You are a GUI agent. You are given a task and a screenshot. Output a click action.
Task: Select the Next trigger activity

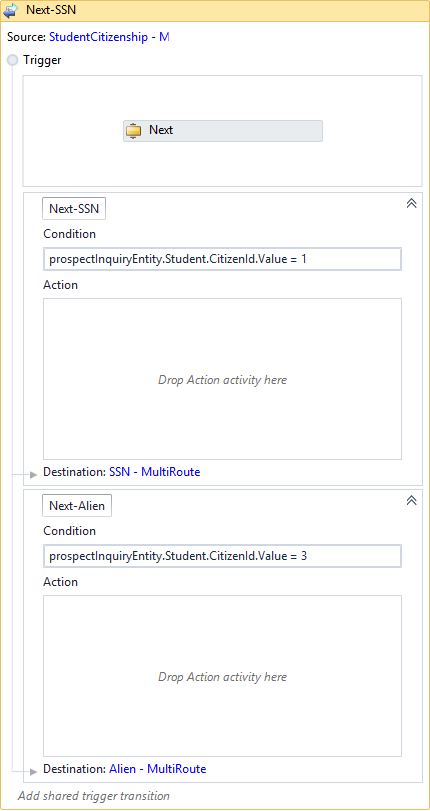point(223,131)
